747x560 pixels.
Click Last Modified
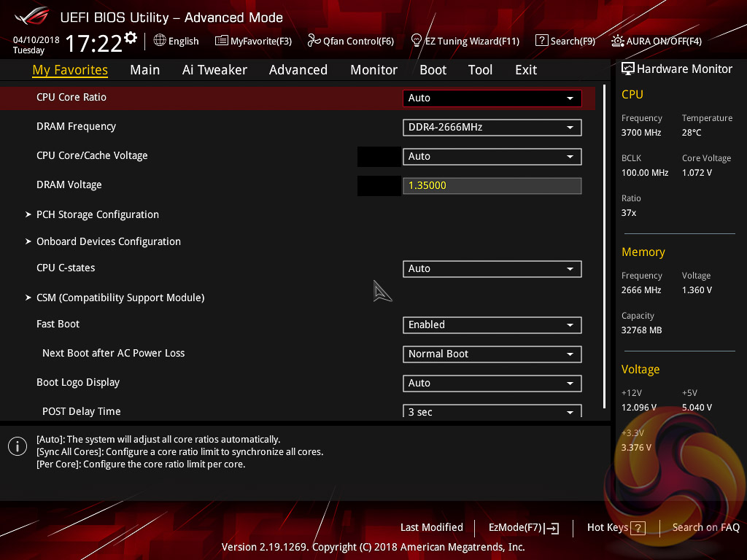pos(432,528)
